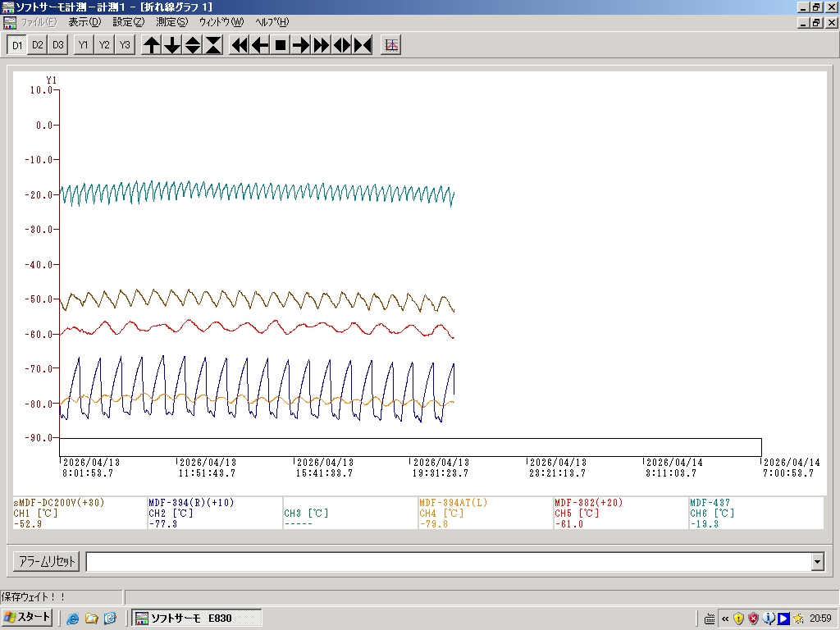Click the scroll up arrow toolbar icon

[152, 45]
